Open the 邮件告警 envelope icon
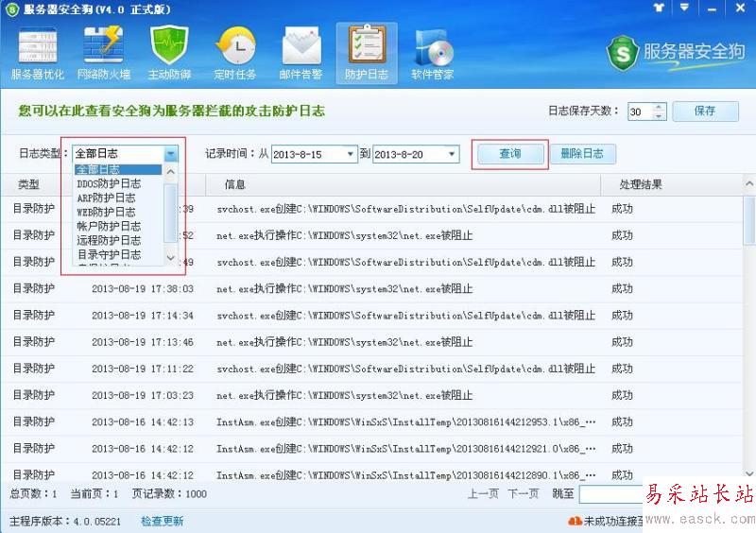Screen dimensions: 756x533 [301, 54]
